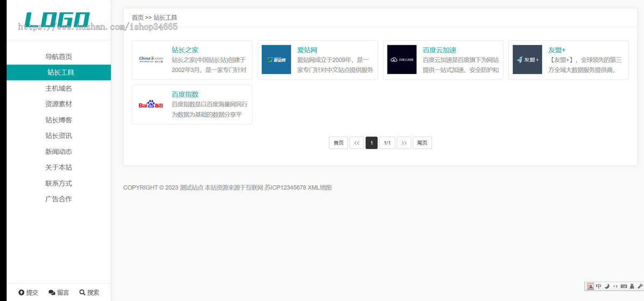The height and width of the screenshot is (301, 644).
Task: Click the 爱站网 description text
Action: pyautogui.click(x=335, y=65)
